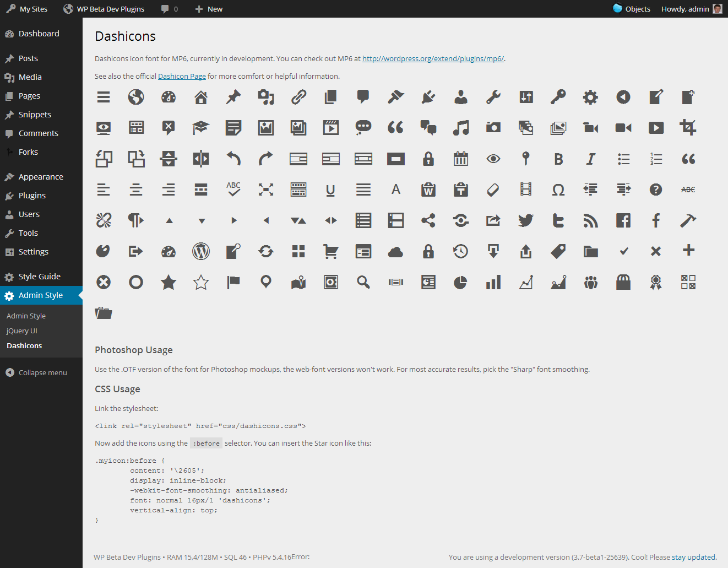Click the music note dashicon
Image resolution: width=728 pixels, height=568 pixels.
click(x=461, y=128)
